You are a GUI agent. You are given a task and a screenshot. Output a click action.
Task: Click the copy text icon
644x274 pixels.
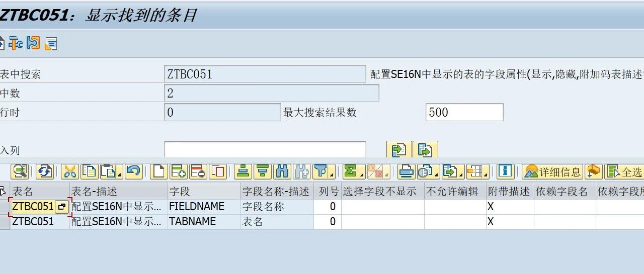[x=90, y=171]
